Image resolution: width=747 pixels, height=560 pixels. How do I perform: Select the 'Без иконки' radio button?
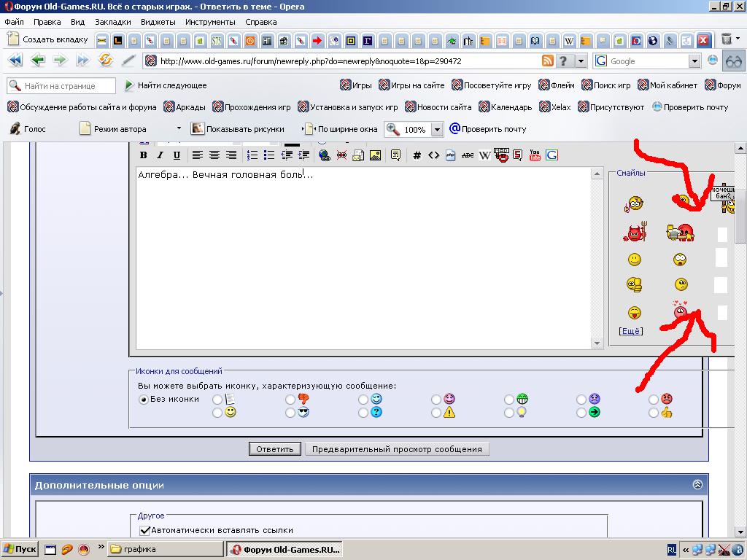point(144,400)
